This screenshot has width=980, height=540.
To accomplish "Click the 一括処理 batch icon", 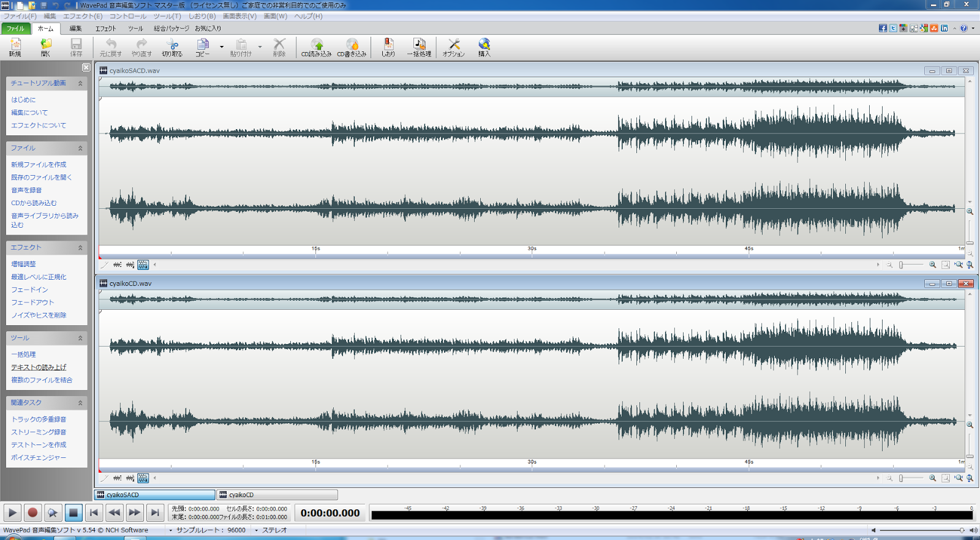I will 420,47.
